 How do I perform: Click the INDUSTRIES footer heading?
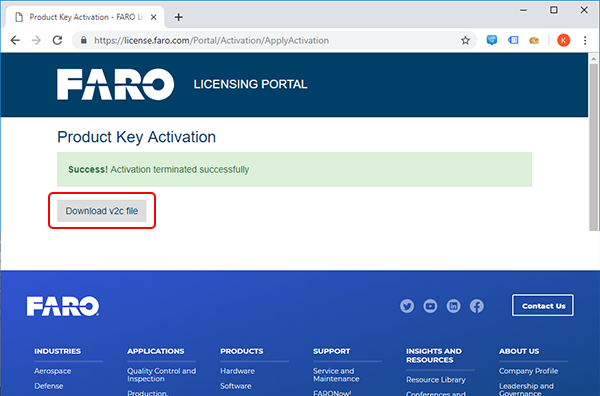57,351
